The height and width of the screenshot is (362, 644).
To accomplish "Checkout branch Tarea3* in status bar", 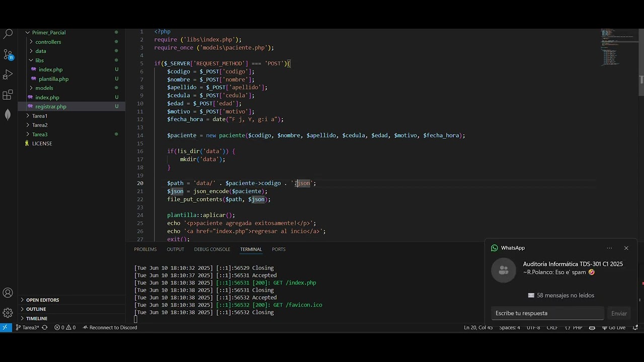I will [27, 327].
